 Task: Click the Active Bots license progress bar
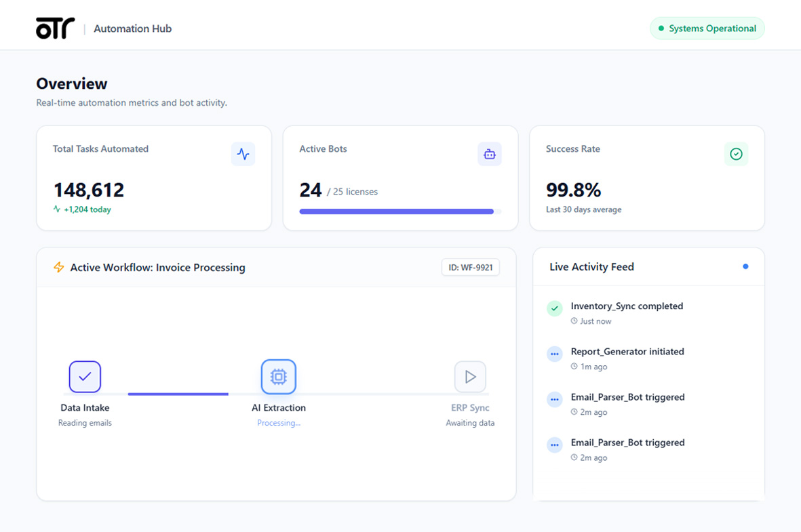[400, 211]
